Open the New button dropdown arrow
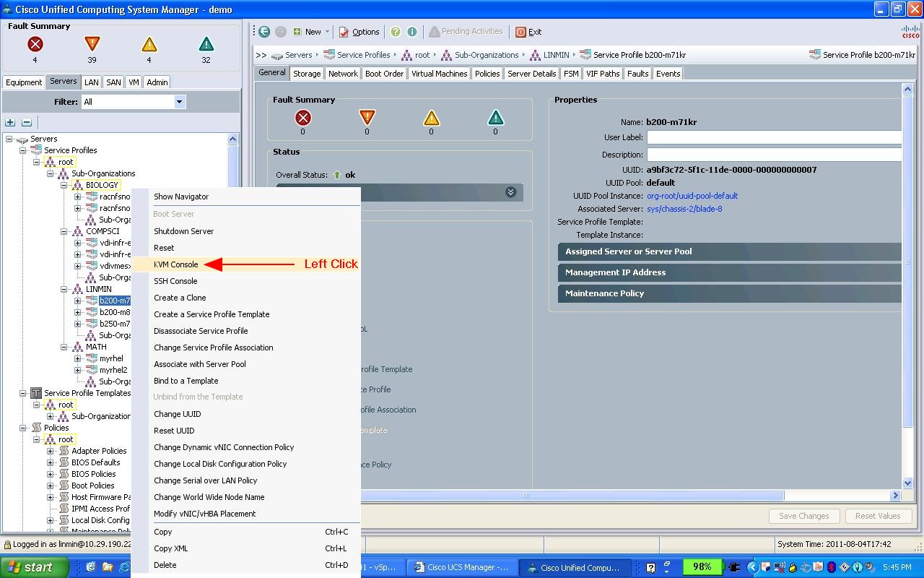Image resolution: width=924 pixels, height=578 pixels. click(x=327, y=32)
